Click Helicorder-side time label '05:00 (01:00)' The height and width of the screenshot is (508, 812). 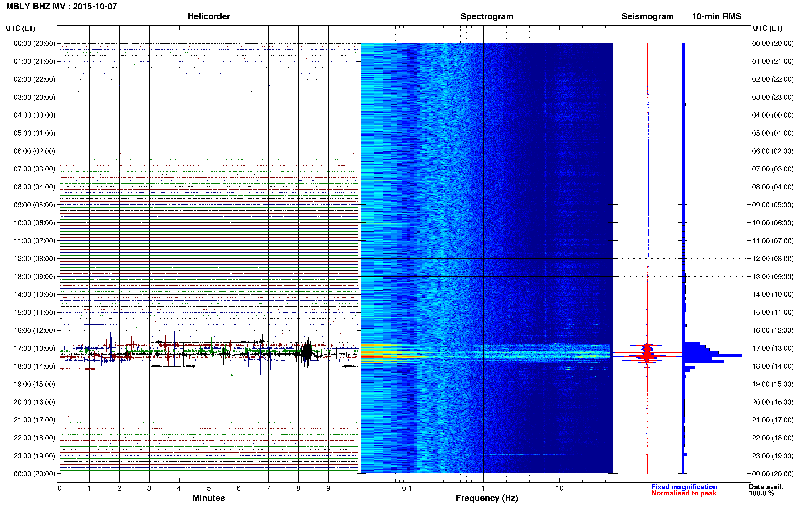34,133
